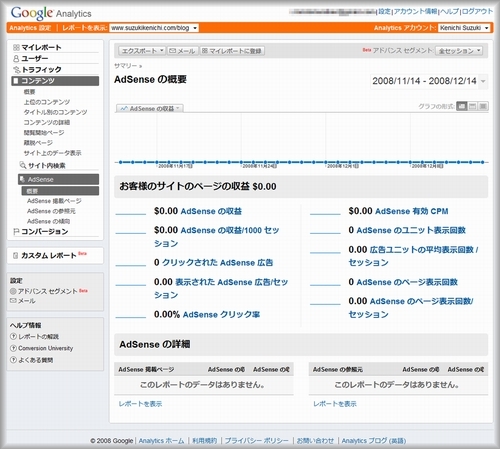Select タイトル別のコンテンツ in sidebar
This screenshot has height=449, width=500.
pos(55,112)
